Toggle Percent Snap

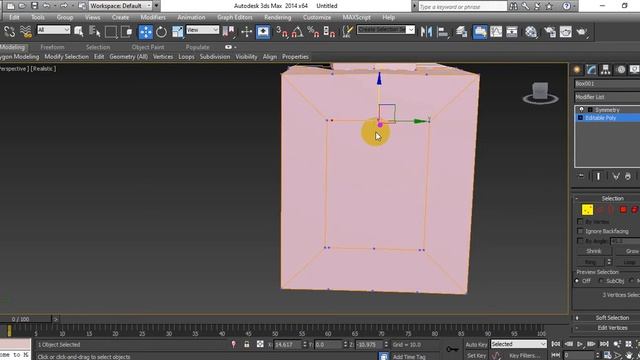(x=313, y=32)
